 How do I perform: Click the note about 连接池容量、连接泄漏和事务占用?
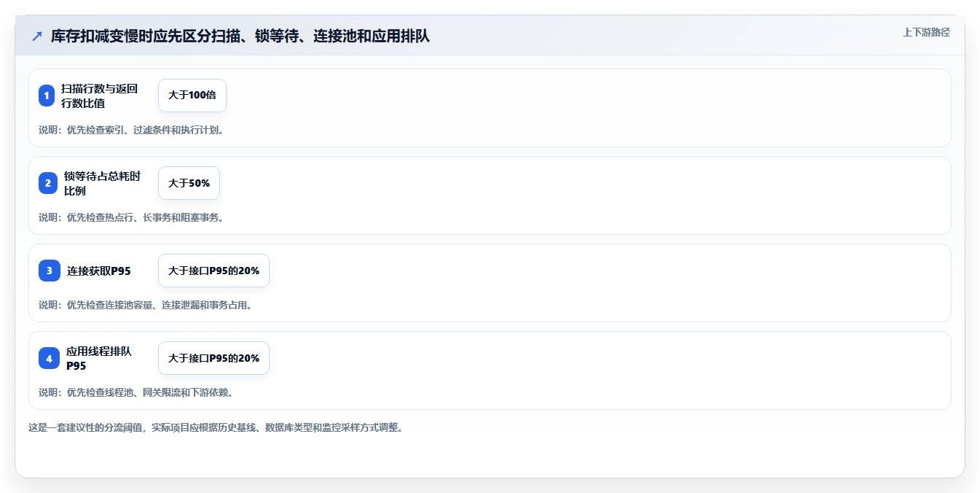click(145, 305)
